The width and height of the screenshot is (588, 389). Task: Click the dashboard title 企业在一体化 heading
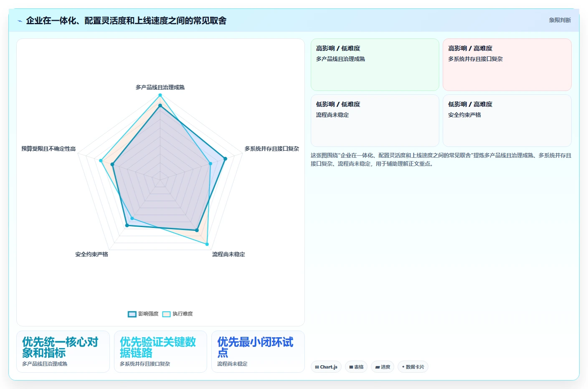126,20
